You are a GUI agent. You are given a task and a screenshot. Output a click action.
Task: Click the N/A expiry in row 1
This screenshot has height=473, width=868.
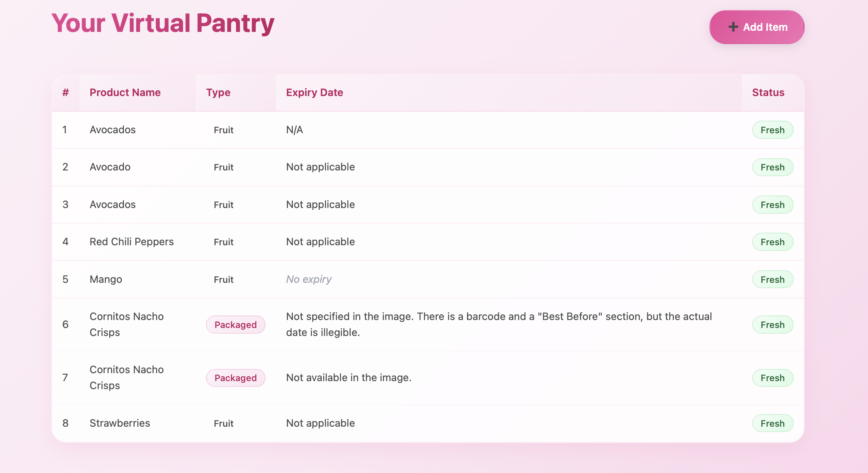coord(294,130)
